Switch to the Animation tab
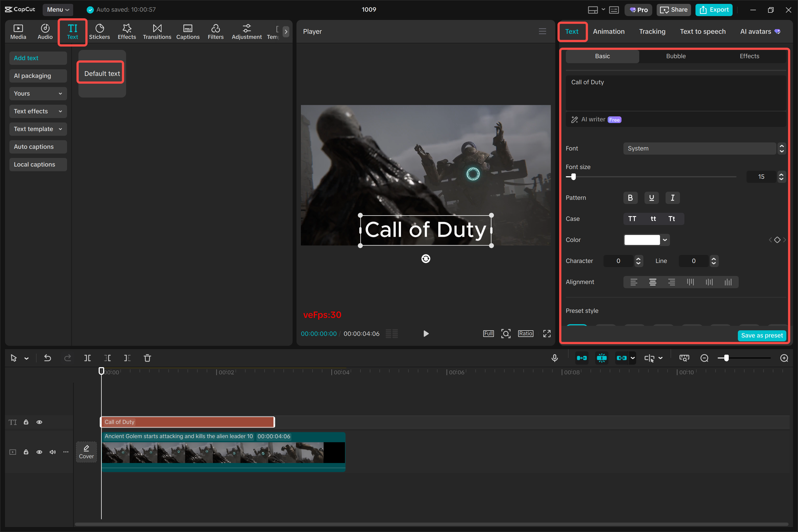The height and width of the screenshot is (532, 798). tap(609, 31)
